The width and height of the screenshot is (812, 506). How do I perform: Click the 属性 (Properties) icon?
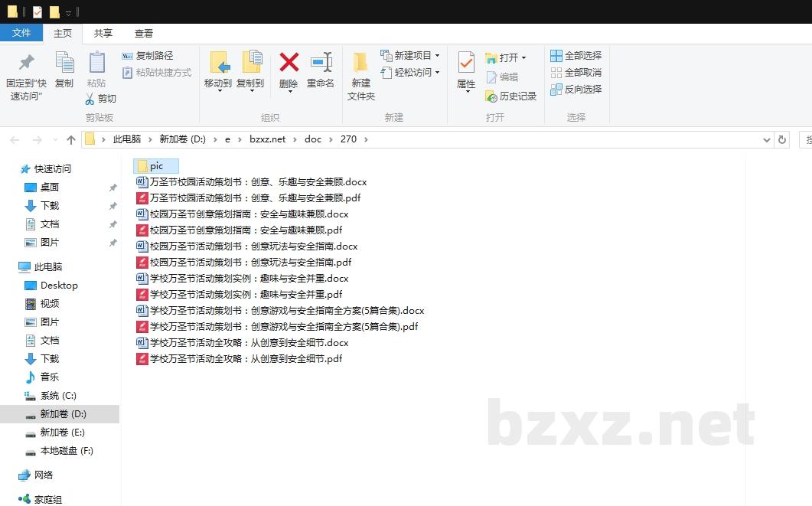(466, 69)
